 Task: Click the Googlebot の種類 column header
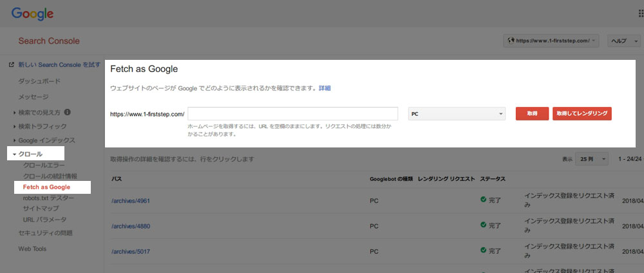[x=392, y=180]
